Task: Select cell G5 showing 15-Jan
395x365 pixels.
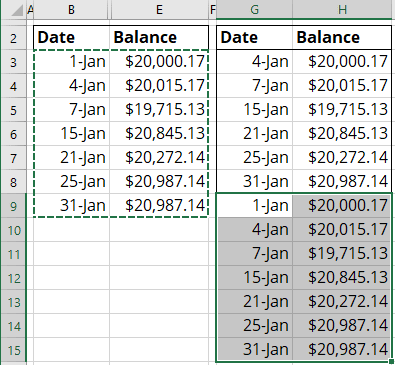Action: [255, 110]
